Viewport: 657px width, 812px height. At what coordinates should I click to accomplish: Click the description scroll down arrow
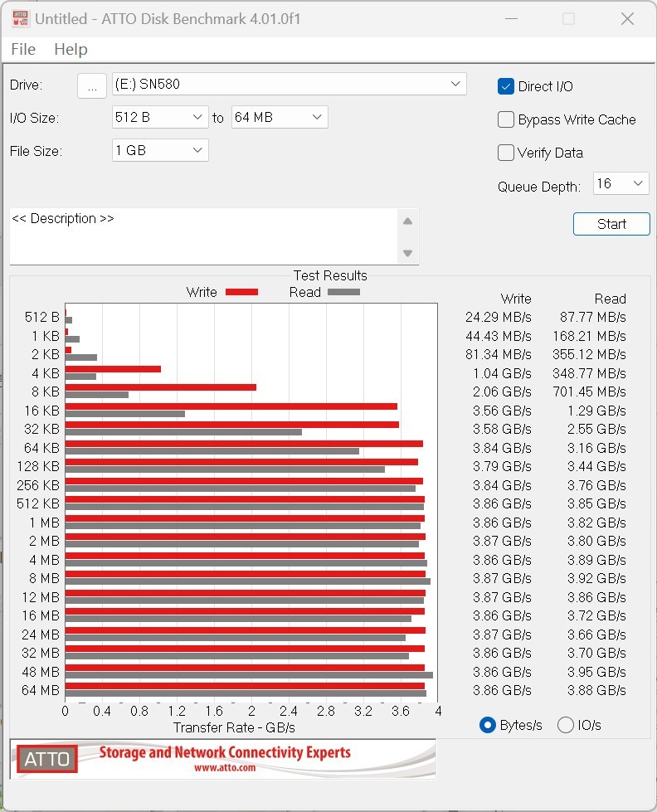click(408, 253)
